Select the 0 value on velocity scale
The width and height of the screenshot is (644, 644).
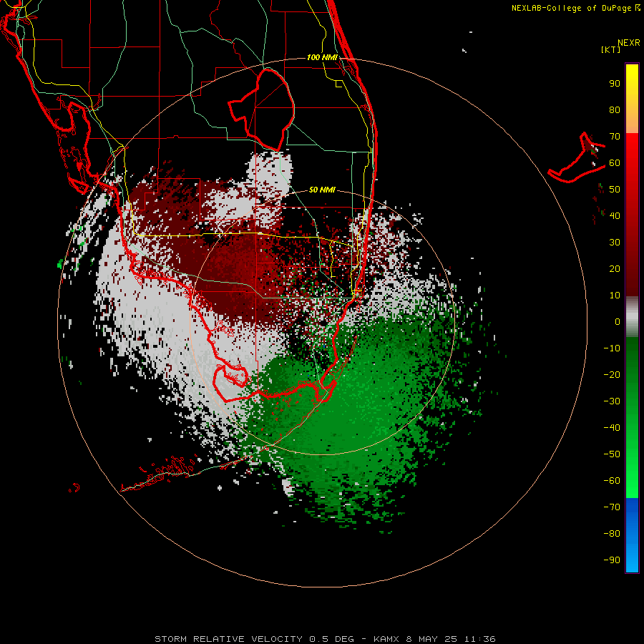click(618, 322)
